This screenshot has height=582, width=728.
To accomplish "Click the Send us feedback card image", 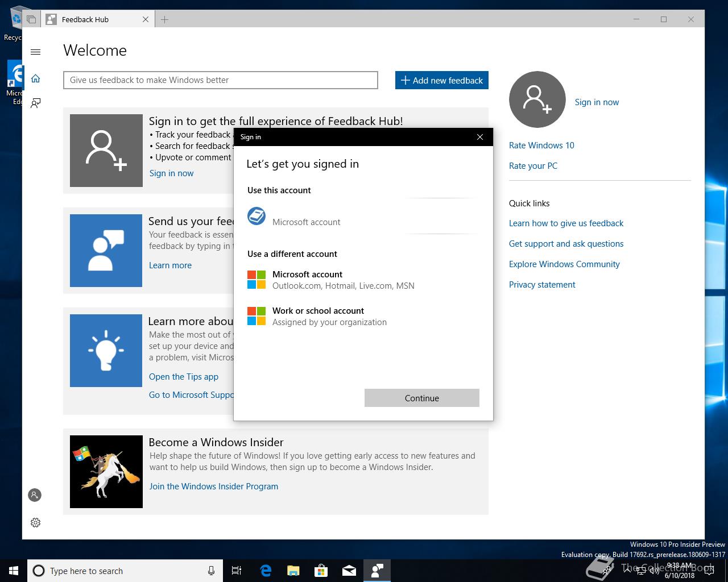I will click(106, 251).
